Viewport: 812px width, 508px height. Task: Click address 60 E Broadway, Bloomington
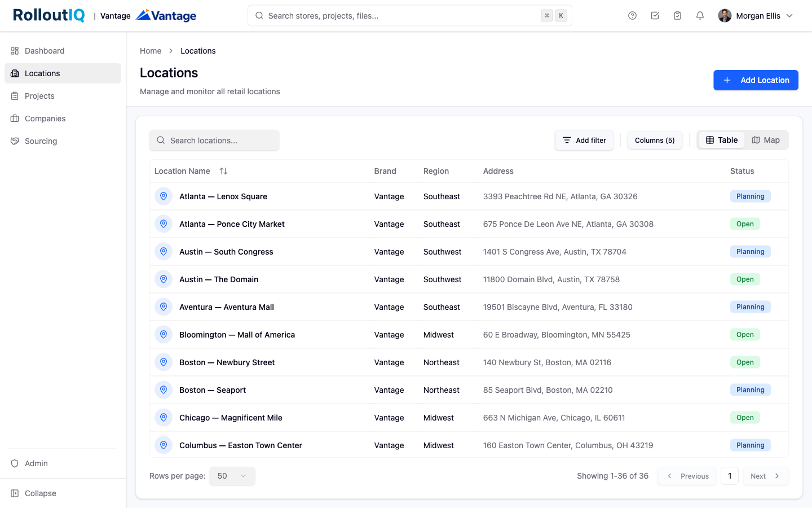click(557, 335)
